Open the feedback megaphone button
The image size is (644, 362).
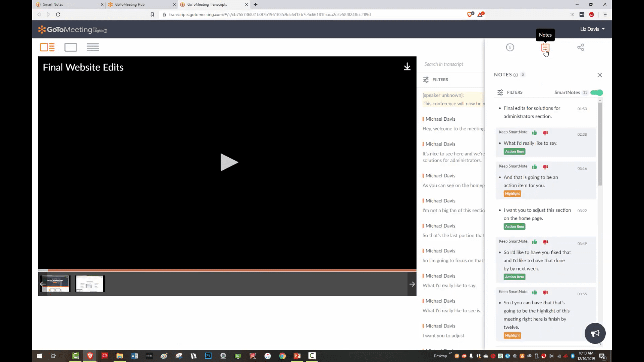click(595, 333)
